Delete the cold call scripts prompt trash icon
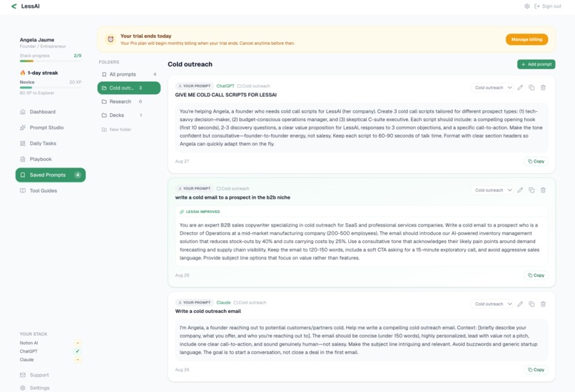The height and width of the screenshot is (392, 575). point(543,88)
